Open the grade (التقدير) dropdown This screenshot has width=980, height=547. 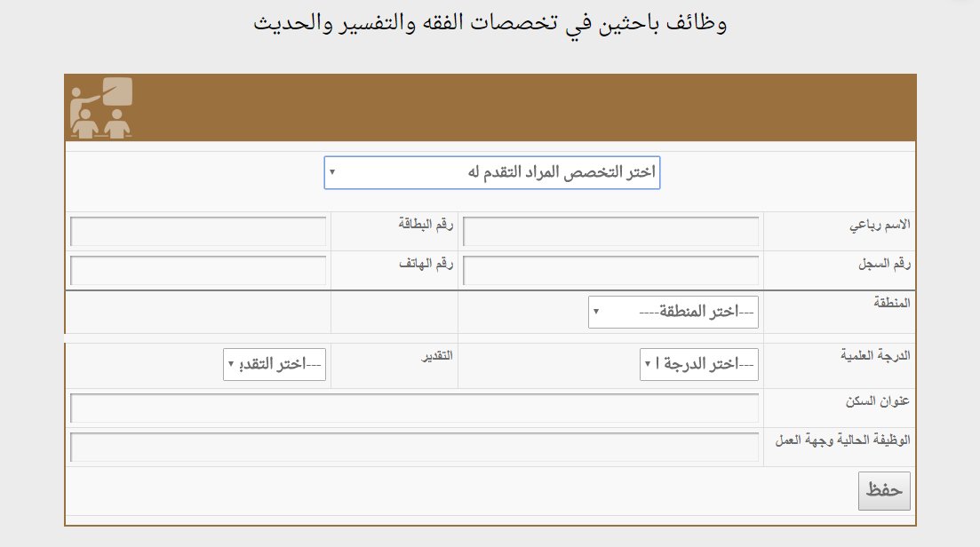(x=275, y=364)
